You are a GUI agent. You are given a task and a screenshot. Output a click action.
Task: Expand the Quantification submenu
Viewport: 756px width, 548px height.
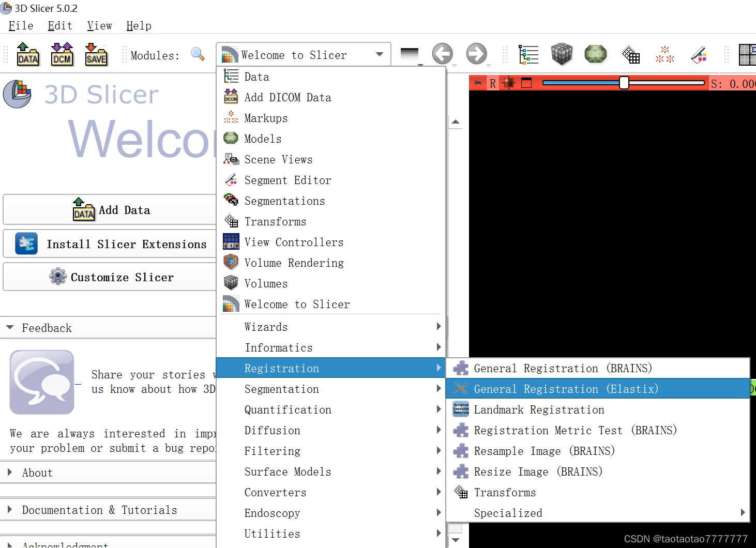[x=331, y=409]
